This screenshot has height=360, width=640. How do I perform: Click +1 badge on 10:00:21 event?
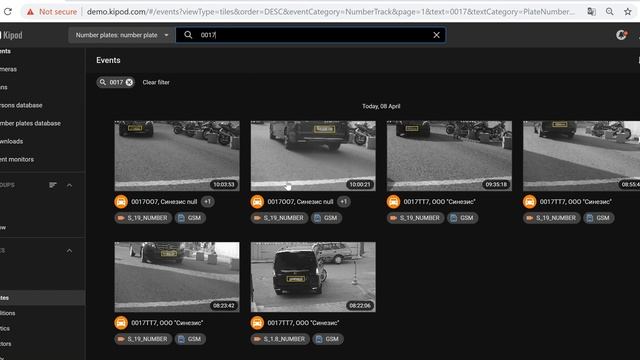(344, 202)
